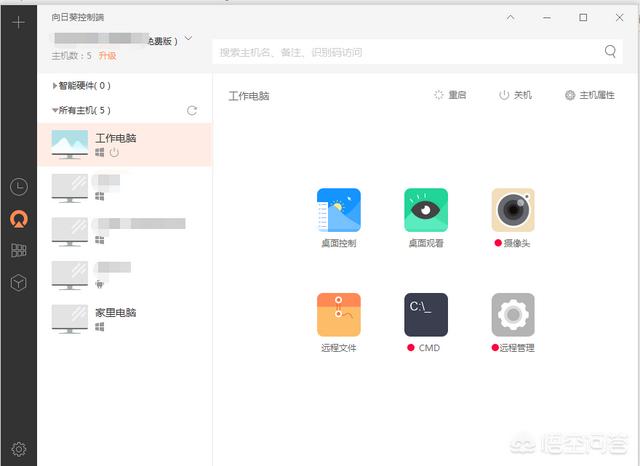This screenshot has width=640, height=466.
Task: Open 远程管理 remote management
Action: click(x=513, y=323)
